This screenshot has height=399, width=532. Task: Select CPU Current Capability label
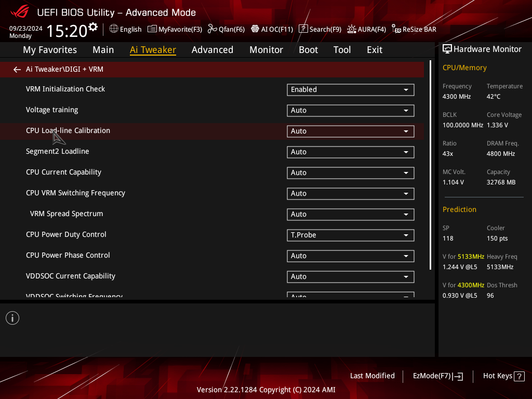point(63,172)
